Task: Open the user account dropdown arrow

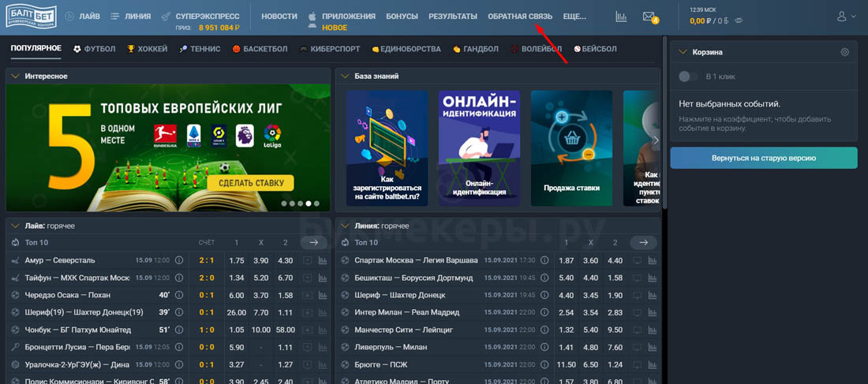Action: [x=855, y=17]
